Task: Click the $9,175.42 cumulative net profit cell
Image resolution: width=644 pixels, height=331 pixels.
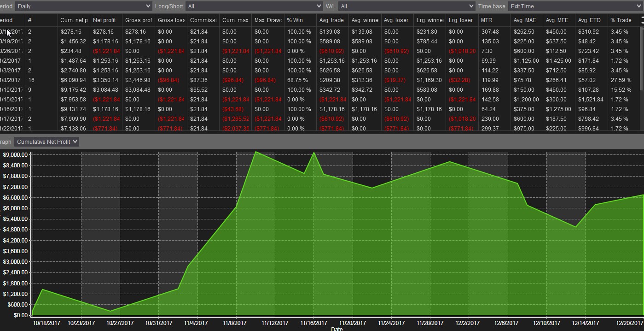Action: [x=73, y=90]
